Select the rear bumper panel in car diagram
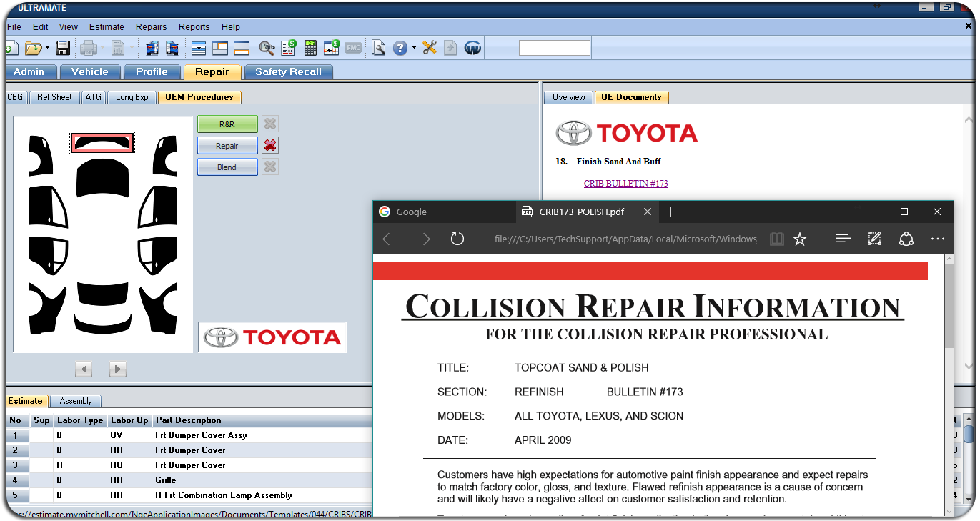This screenshot has width=980, height=521. point(104,324)
